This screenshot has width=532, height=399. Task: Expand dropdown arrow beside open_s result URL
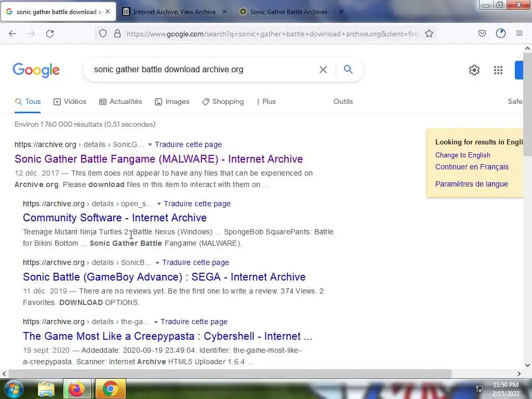[x=158, y=204]
